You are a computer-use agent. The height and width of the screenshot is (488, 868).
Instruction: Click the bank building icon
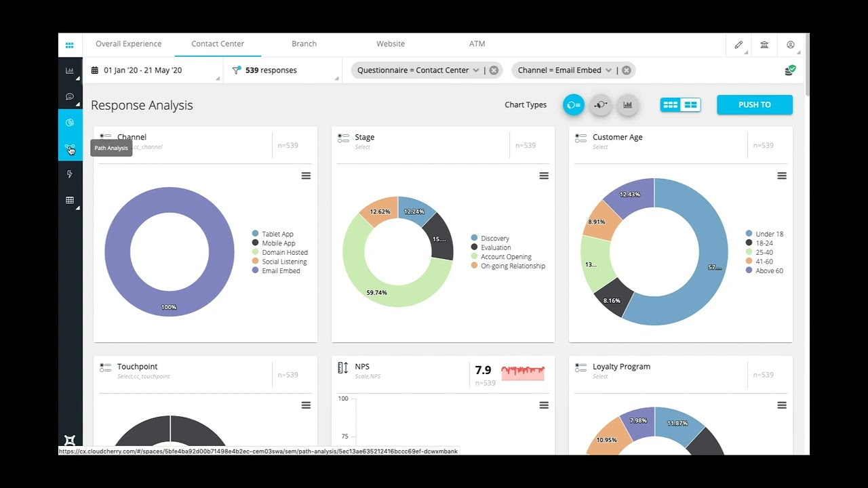pyautogui.click(x=764, y=45)
